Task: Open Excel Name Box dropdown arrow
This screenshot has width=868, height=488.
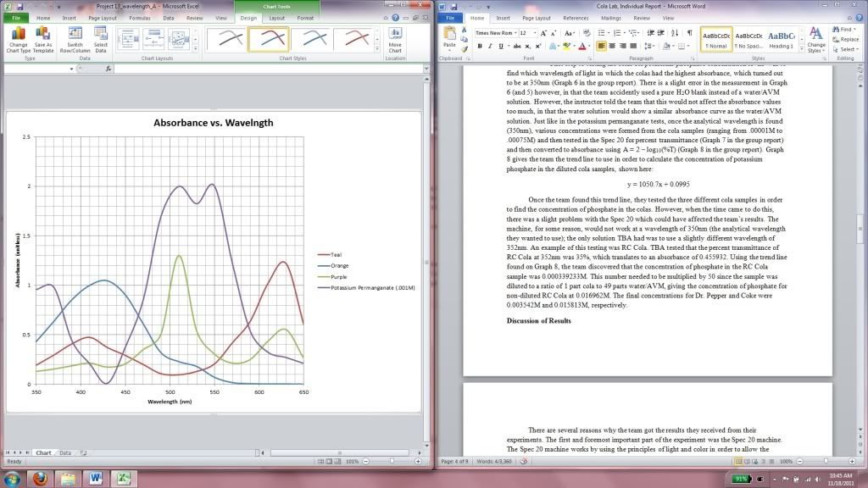Action: click(71, 69)
